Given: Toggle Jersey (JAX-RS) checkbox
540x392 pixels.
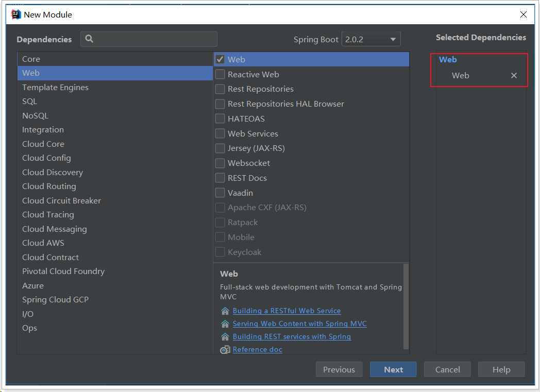Looking at the screenshot, I should point(220,148).
